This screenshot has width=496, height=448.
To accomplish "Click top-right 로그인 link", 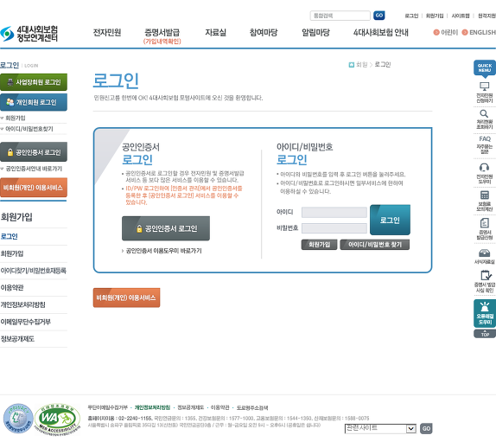I will tap(411, 16).
